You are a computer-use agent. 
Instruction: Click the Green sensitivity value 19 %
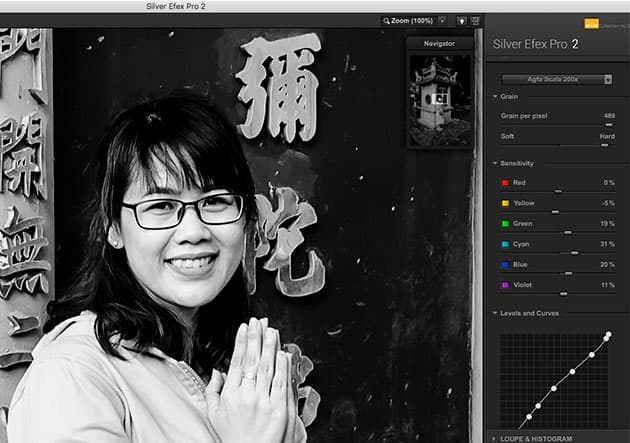click(x=608, y=224)
